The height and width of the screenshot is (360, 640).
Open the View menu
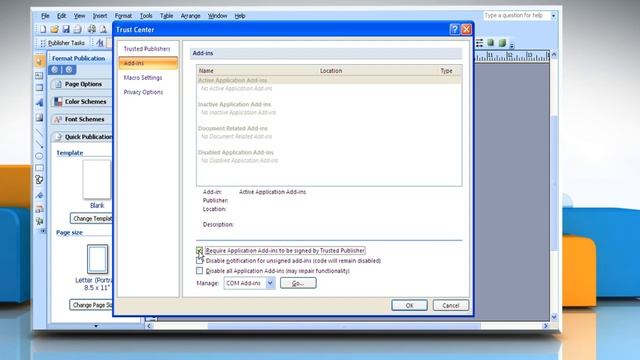point(79,16)
